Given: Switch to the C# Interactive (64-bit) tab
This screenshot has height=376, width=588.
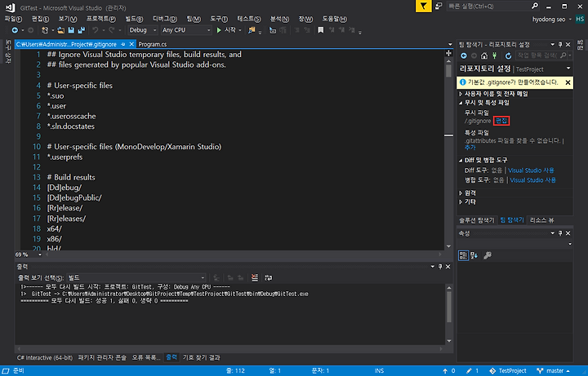Looking at the screenshot, I should [x=45, y=358].
